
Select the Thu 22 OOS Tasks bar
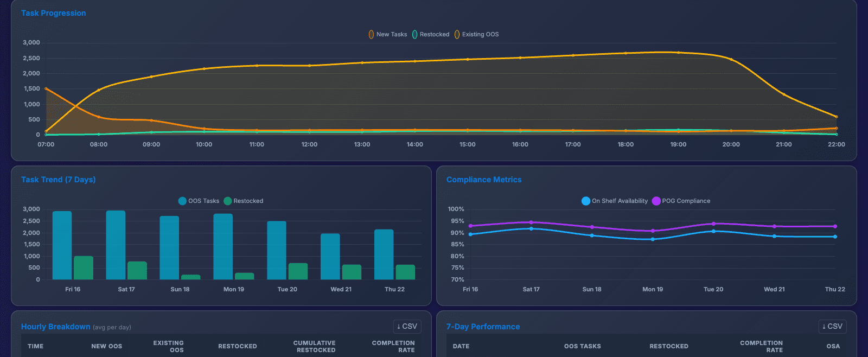(x=384, y=254)
